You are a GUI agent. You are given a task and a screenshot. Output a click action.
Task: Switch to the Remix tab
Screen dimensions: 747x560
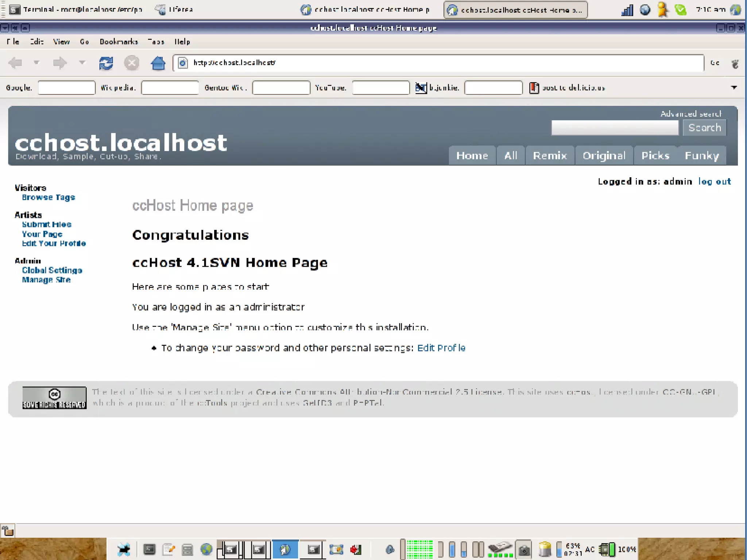point(549,156)
